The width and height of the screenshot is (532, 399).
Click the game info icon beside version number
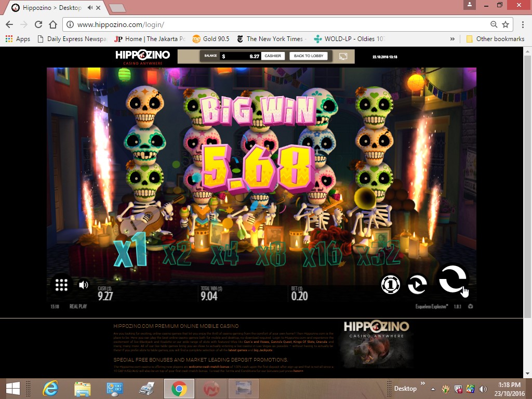471,307
